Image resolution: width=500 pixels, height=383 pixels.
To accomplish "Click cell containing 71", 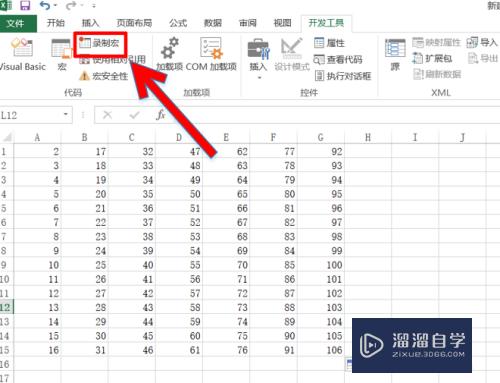I will pyautogui.click(x=226, y=279).
